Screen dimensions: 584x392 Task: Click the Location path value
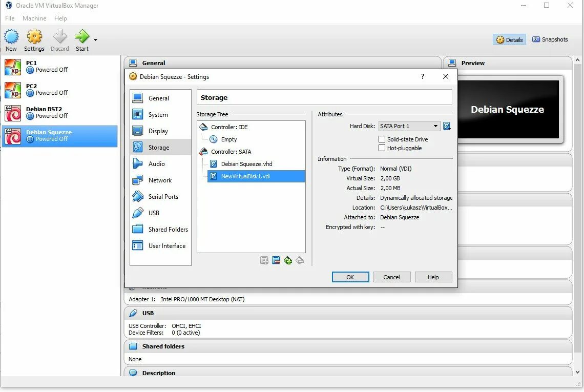coord(416,208)
